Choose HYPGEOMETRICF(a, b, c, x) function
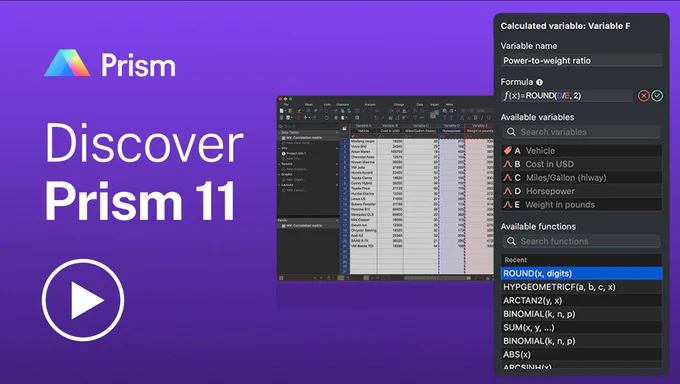The image size is (680, 384). [581, 287]
